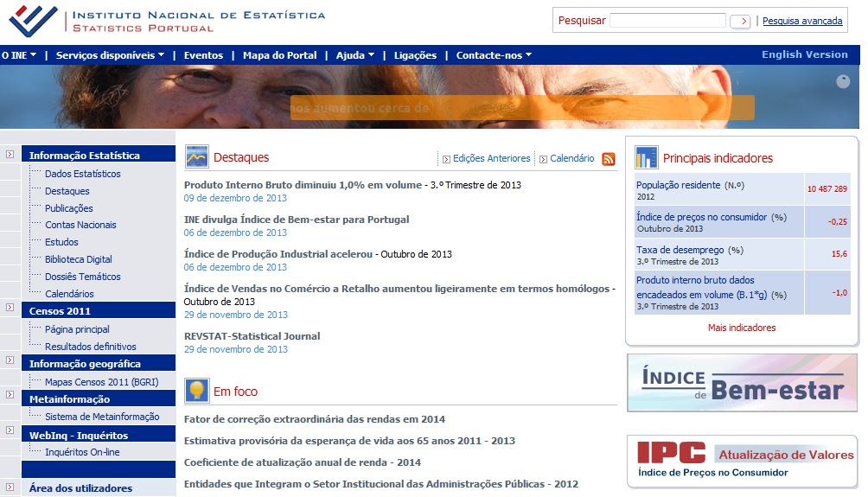Open Fator de correção extraordinária das rendas
Screen dimensions: 868x497
tap(315, 419)
